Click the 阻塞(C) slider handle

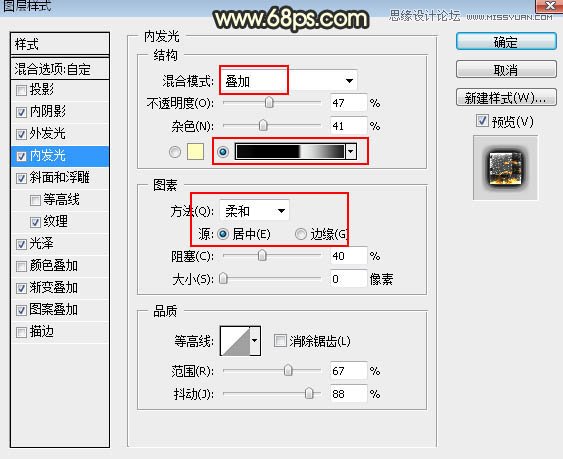[262, 256]
